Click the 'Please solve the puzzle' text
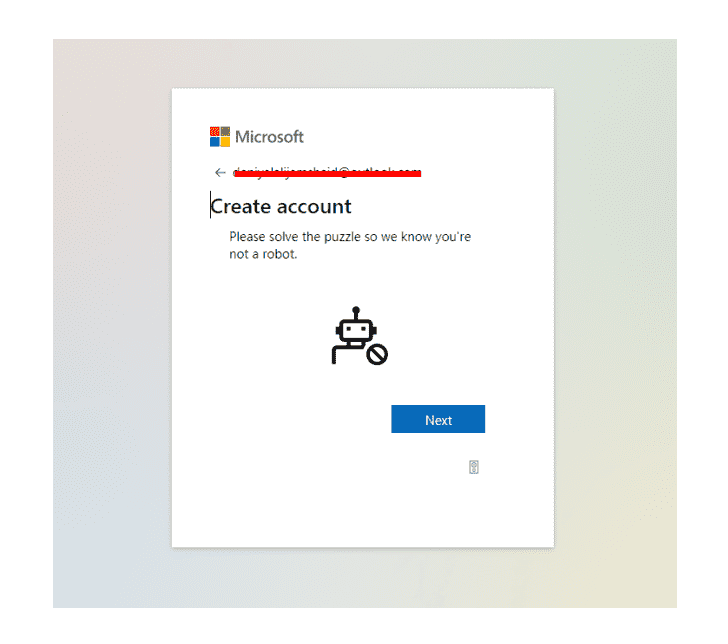The height and width of the screenshot is (644, 728). tap(350, 237)
